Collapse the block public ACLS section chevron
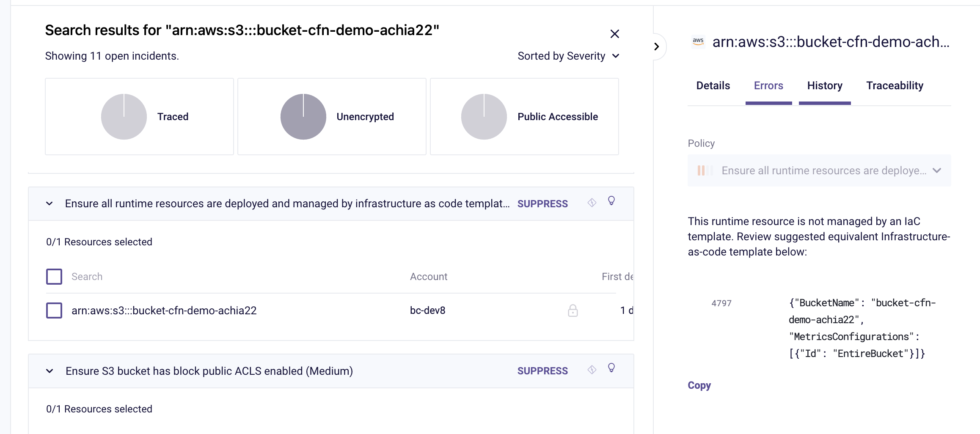Image resolution: width=980 pixels, height=434 pixels. [x=50, y=371]
